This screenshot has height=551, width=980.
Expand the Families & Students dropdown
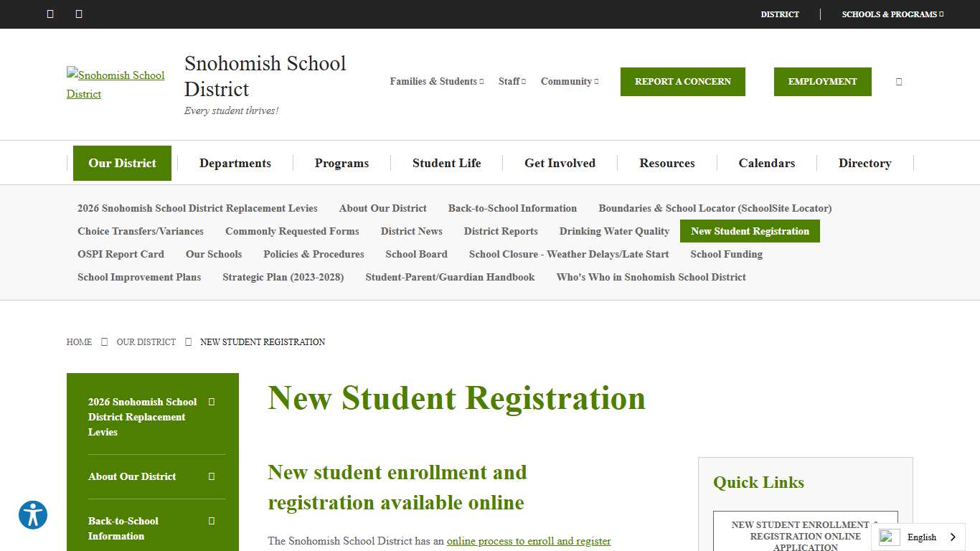click(x=436, y=81)
